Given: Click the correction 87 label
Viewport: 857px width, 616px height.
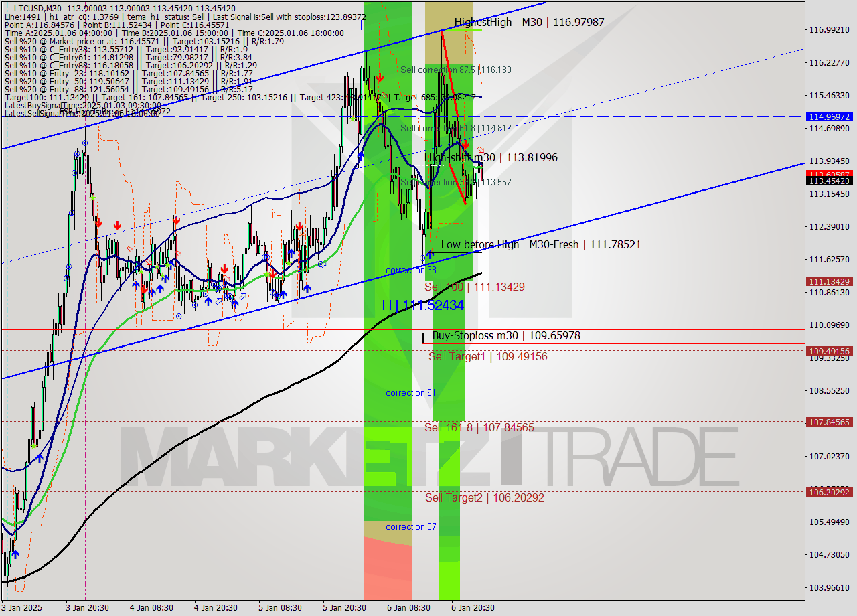Looking at the screenshot, I should point(411,526).
